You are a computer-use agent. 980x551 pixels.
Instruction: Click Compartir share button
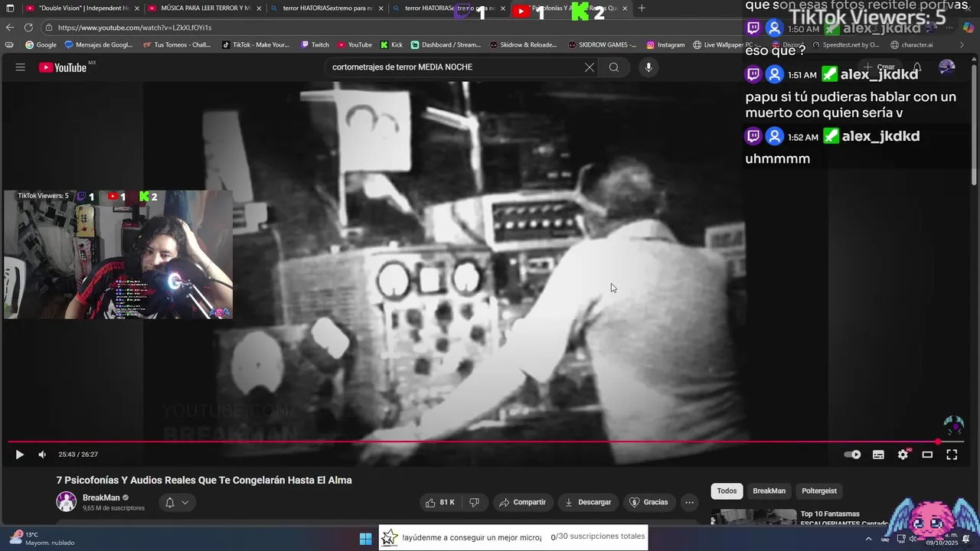(x=522, y=502)
